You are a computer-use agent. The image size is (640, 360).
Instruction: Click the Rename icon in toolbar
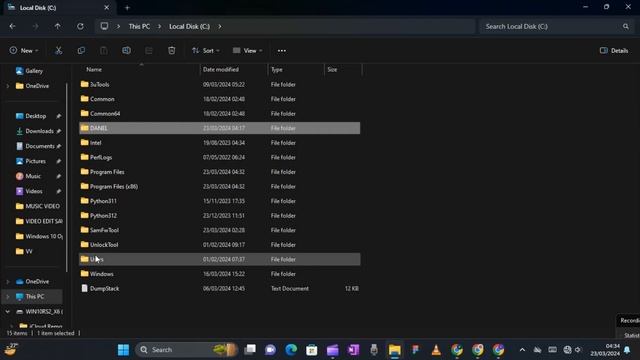pos(126,51)
